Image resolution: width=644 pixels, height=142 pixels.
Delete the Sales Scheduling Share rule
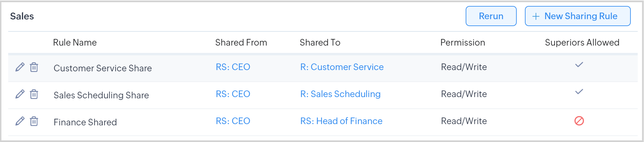click(x=34, y=94)
